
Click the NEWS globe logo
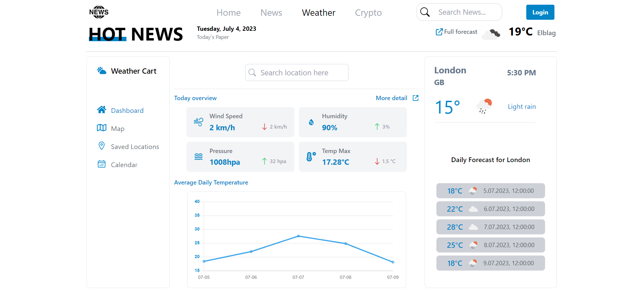[x=99, y=12]
